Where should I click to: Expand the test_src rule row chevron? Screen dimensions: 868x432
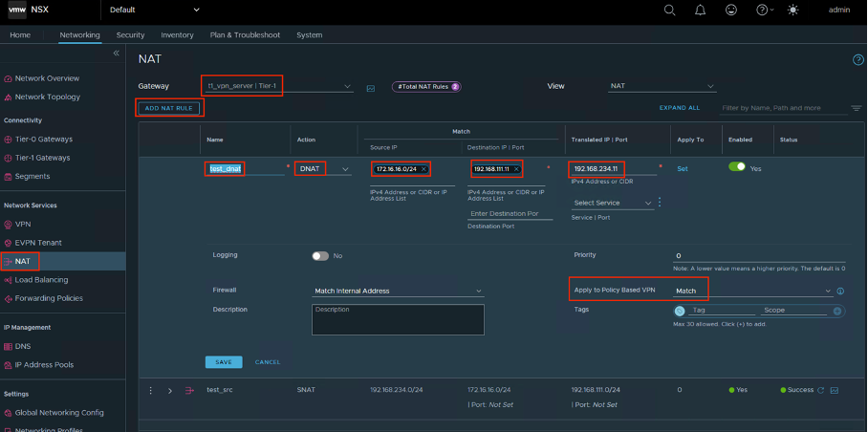click(170, 390)
